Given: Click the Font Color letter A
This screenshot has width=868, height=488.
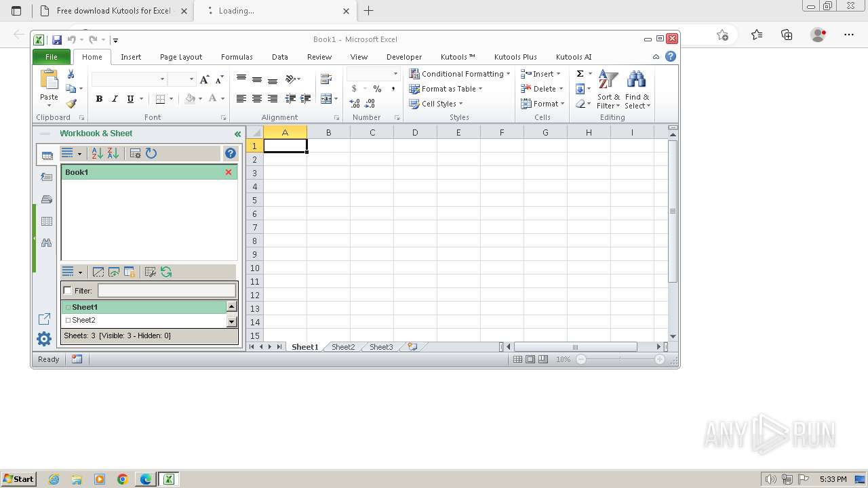Looking at the screenshot, I should click(x=212, y=99).
